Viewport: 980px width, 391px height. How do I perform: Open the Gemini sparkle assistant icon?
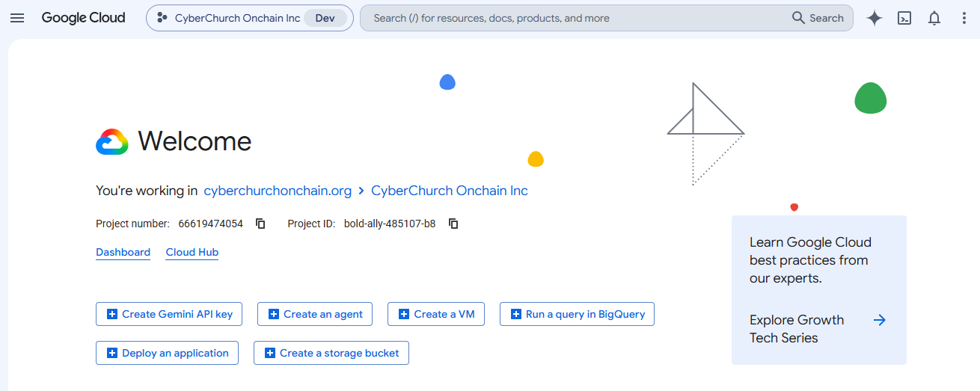(875, 18)
